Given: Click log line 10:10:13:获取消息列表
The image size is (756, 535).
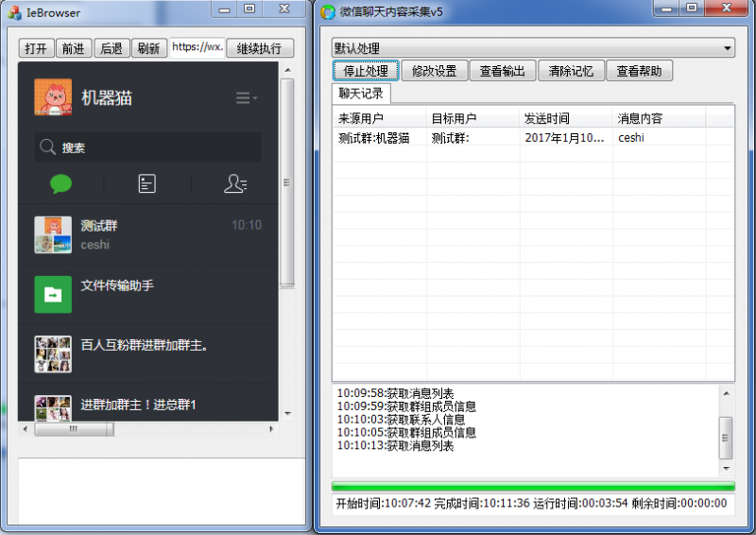Looking at the screenshot, I should coord(395,445).
